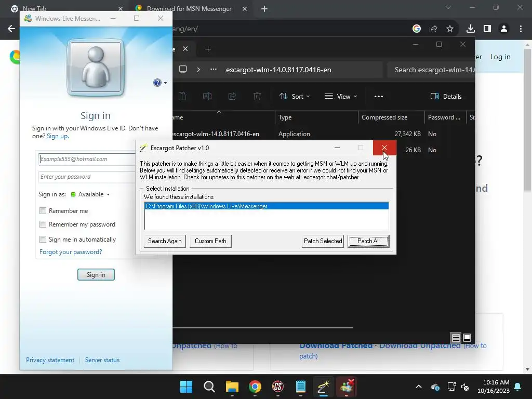Click the Patch All button
Viewport: 532px width, 399px height.
(368, 241)
